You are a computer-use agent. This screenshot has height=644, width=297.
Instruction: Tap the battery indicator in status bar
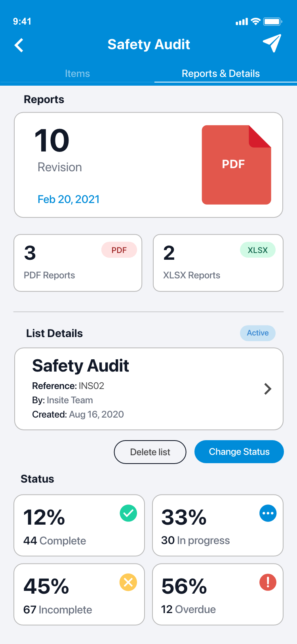pos(272,21)
